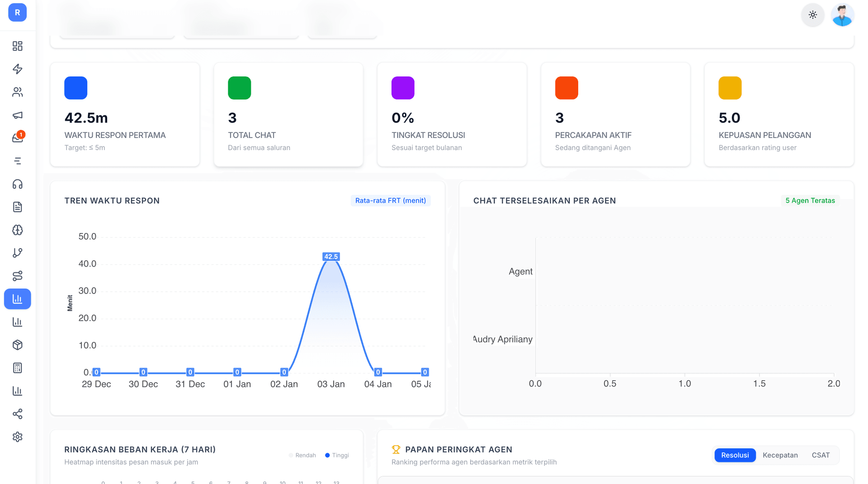Open the dashboard grid view
Image resolution: width=868 pixels, height=484 pixels.
pos(18,46)
